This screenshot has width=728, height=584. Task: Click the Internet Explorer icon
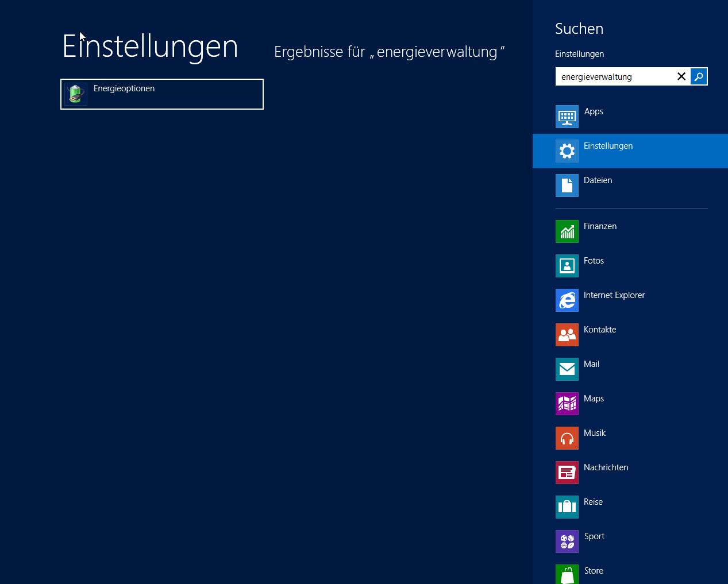click(x=567, y=300)
